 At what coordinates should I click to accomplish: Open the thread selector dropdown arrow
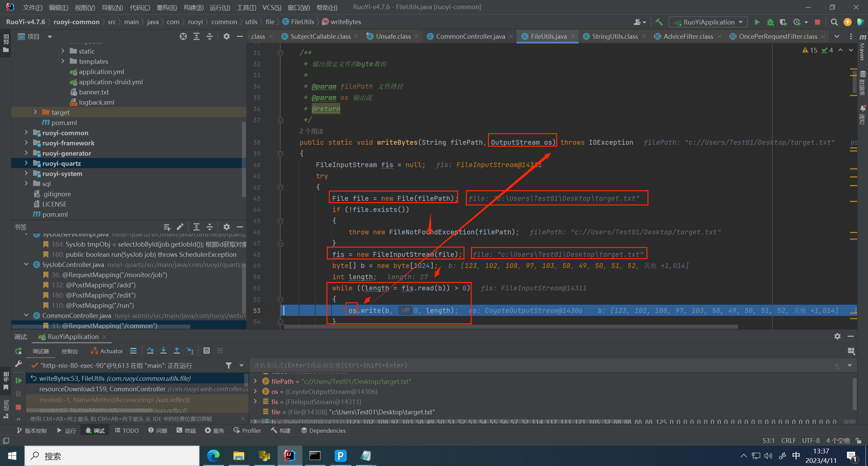pos(242,365)
